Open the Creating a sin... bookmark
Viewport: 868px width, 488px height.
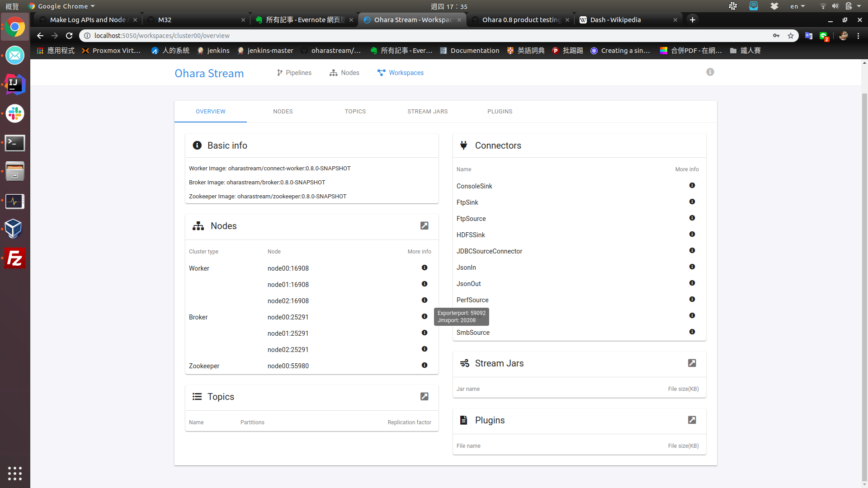620,51
